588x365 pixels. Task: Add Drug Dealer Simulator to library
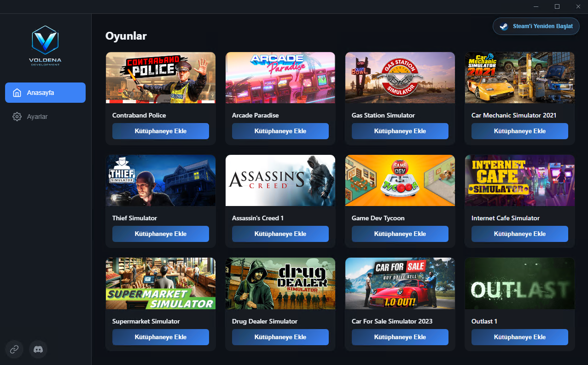click(280, 337)
